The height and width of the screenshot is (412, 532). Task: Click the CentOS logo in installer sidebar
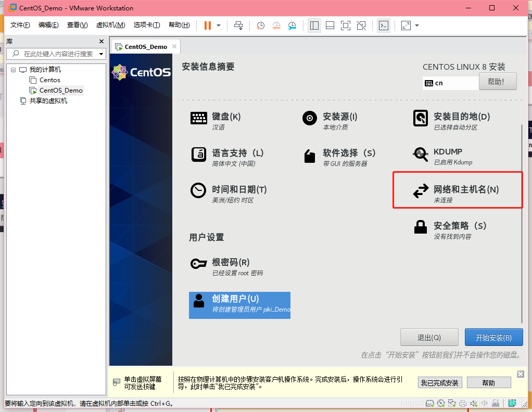[x=141, y=72]
